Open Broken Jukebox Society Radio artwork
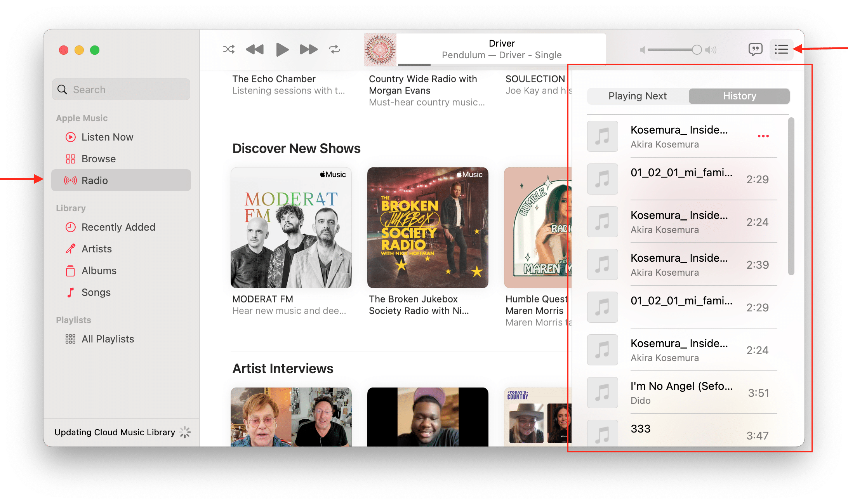The width and height of the screenshot is (848, 504). click(428, 228)
